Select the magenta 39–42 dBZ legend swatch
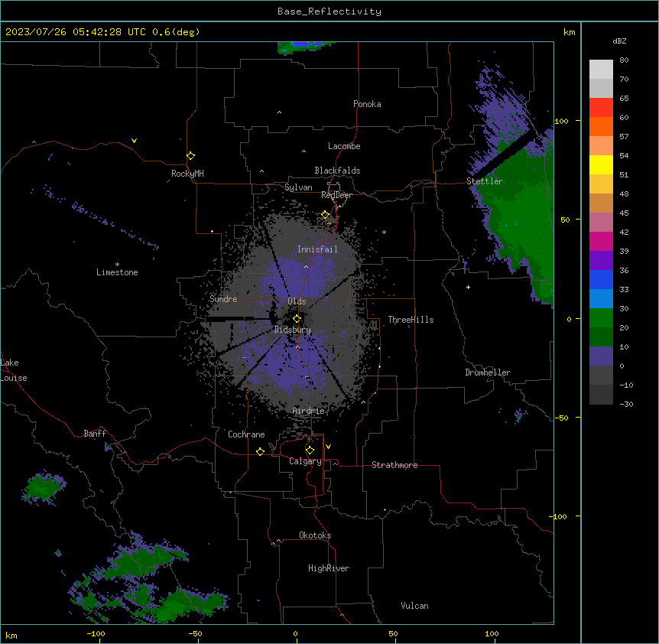The height and width of the screenshot is (644, 659). pos(601,241)
